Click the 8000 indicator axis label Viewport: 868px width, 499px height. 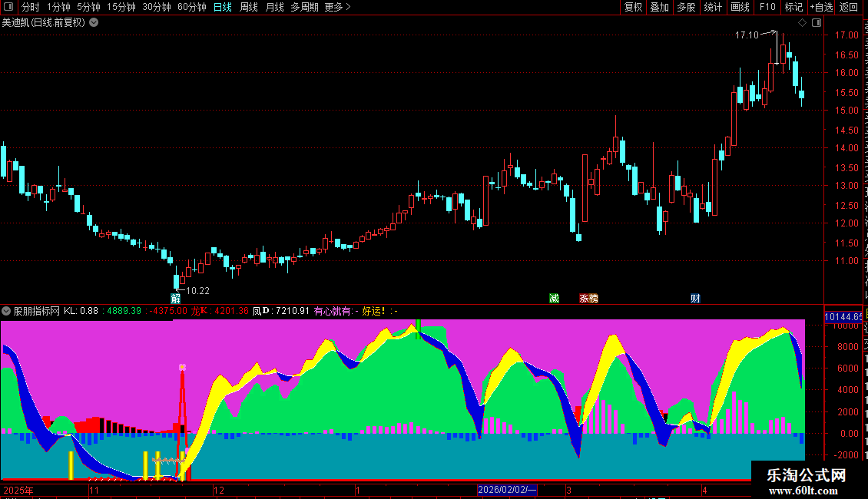click(x=848, y=347)
